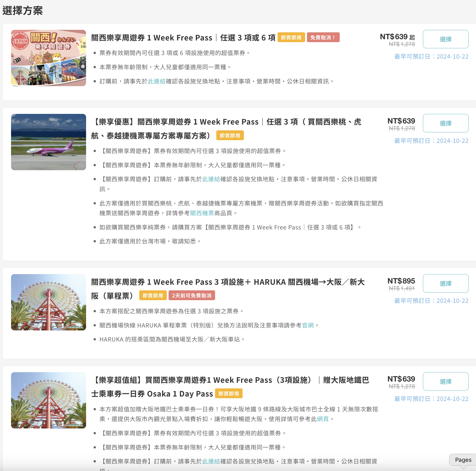Open 此連結 in the first plan's bullet
Viewport: 476px width, 471px height.
click(x=157, y=81)
